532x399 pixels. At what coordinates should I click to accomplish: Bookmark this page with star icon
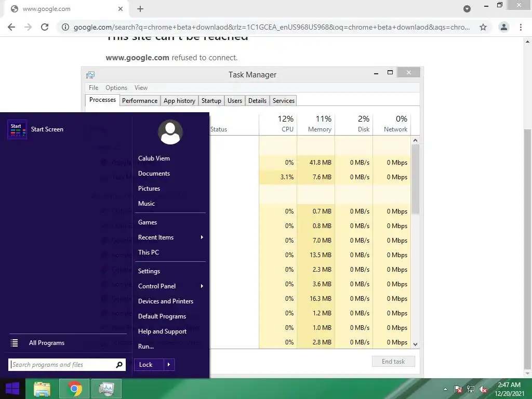[x=483, y=27]
